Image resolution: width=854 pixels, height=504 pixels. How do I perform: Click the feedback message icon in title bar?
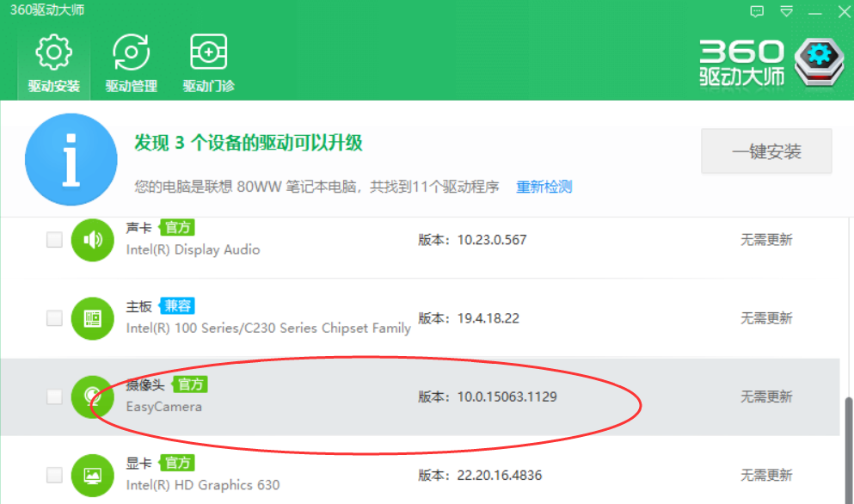(x=757, y=12)
